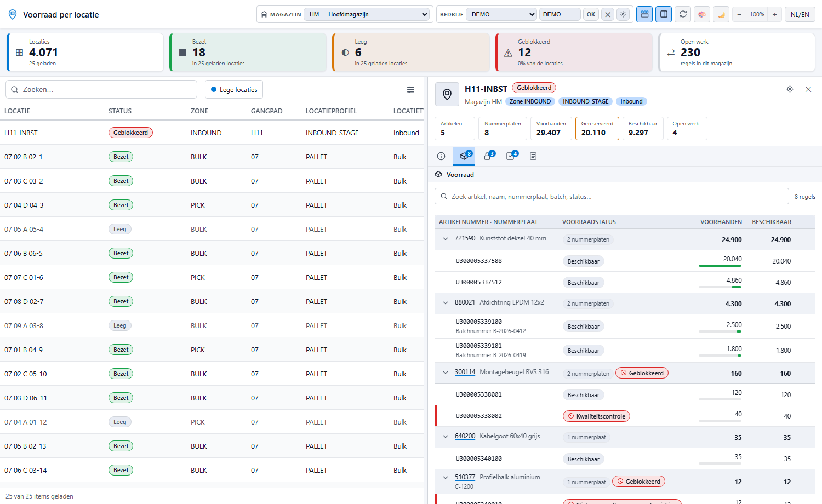Click the Geblokkeerd 12 summary card
The width and height of the screenshot is (822, 504).
tap(574, 53)
